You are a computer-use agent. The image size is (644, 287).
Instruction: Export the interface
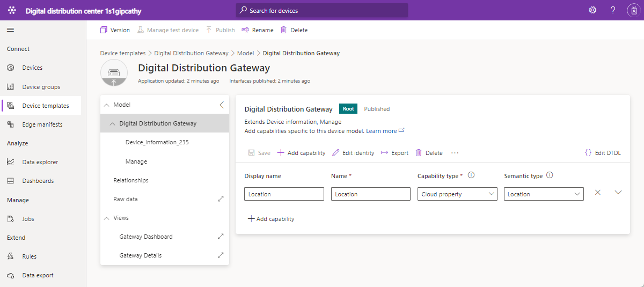point(394,153)
